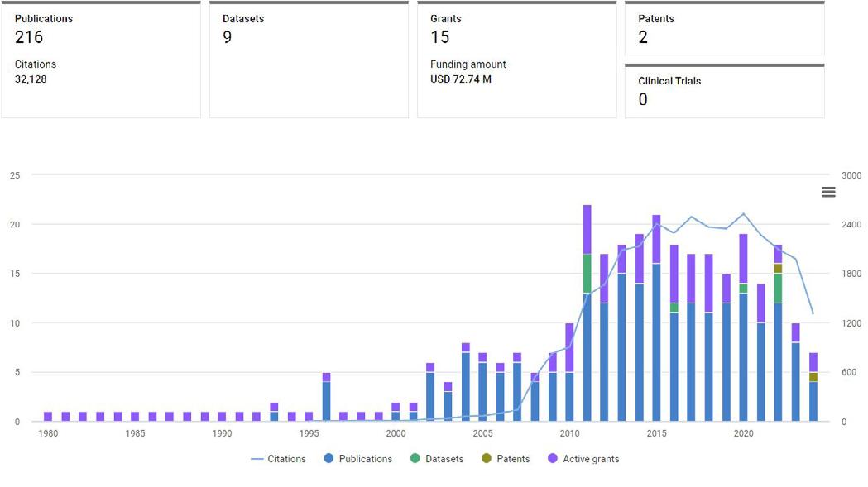Toggle the Citations line series in legend
The width and height of the screenshot is (868, 487).
(286, 459)
